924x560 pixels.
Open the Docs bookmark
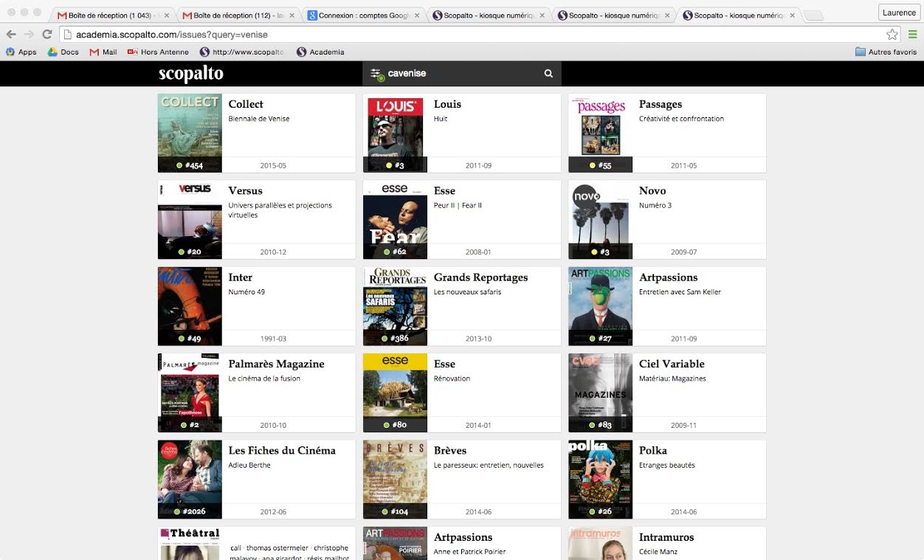point(63,52)
